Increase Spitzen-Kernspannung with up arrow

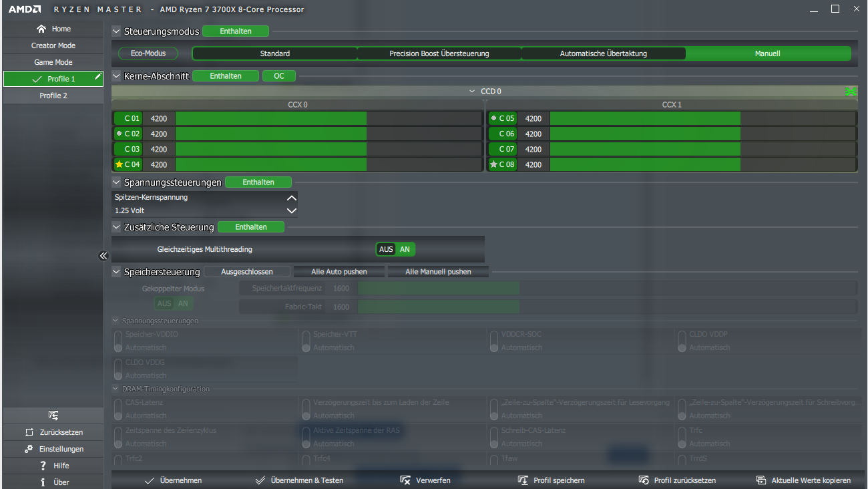click(x=291, y=198)
